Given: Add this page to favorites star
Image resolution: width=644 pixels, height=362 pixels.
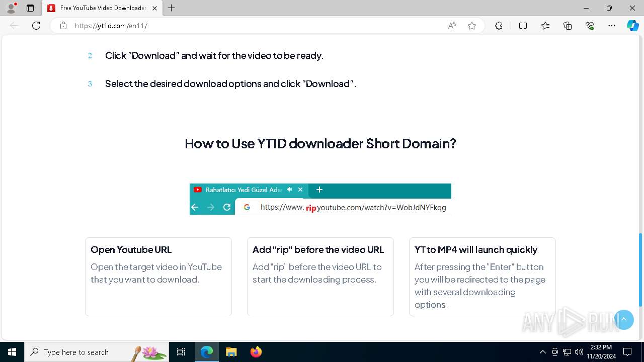Looking at the screenshot, I should point(472,26).
